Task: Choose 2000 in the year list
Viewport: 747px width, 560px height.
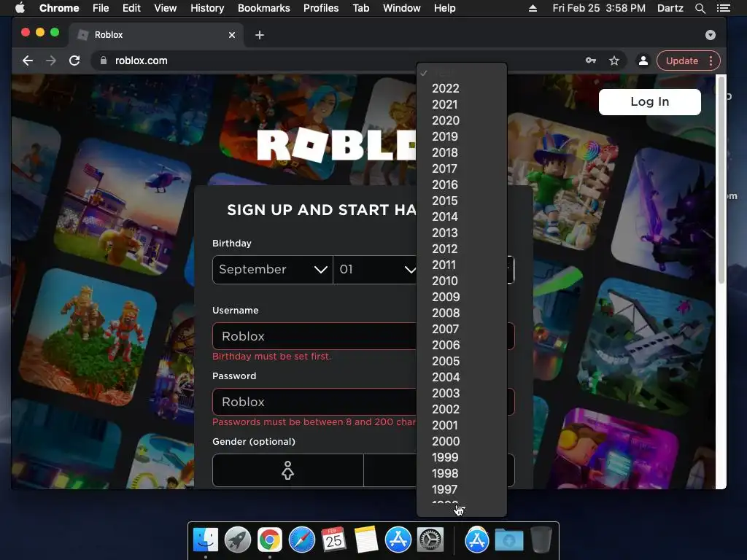Action: (x=462, y=441)
